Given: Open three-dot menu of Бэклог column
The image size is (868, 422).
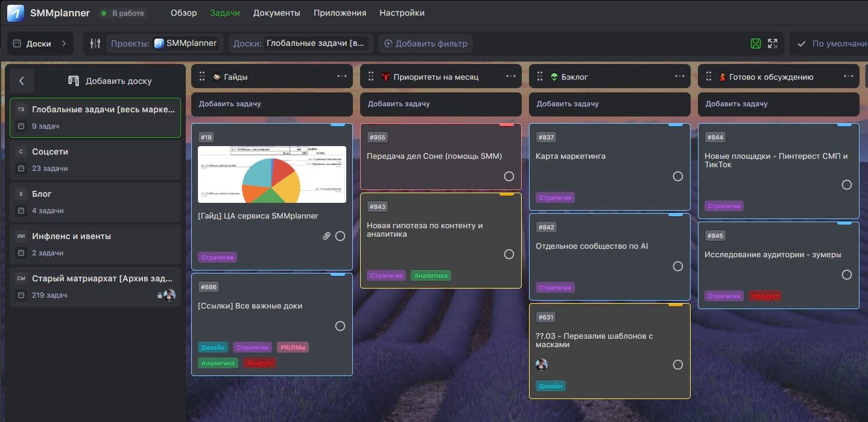Looking at the screenshot, I should coord(680,77).
